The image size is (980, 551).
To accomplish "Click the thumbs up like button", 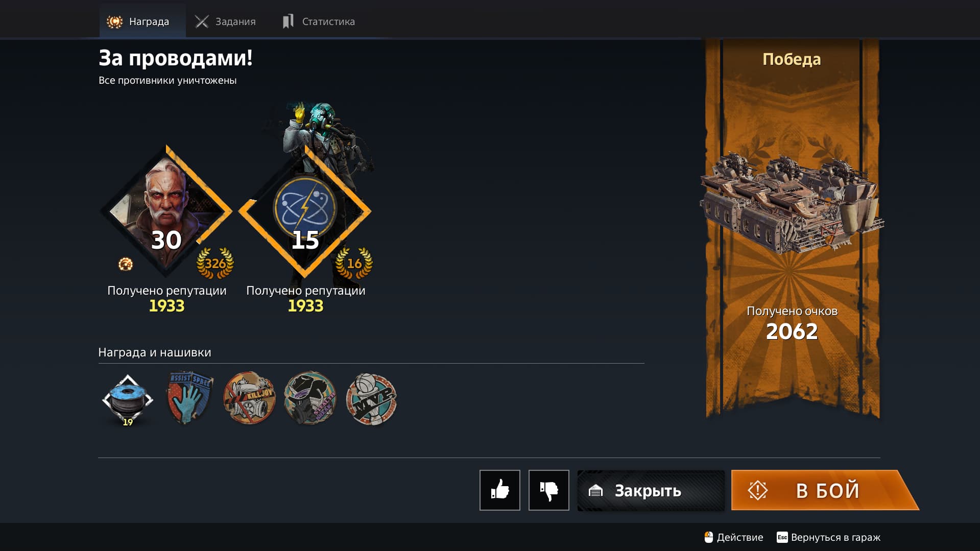I will coord(499,490).
